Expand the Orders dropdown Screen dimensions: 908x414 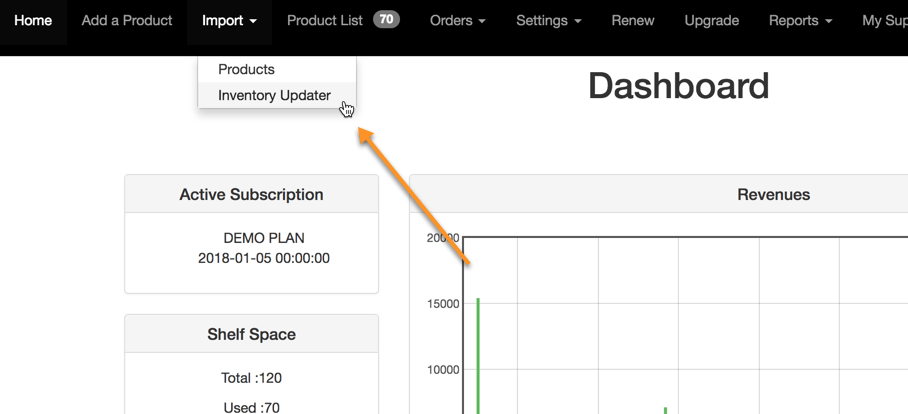[457, 21]
